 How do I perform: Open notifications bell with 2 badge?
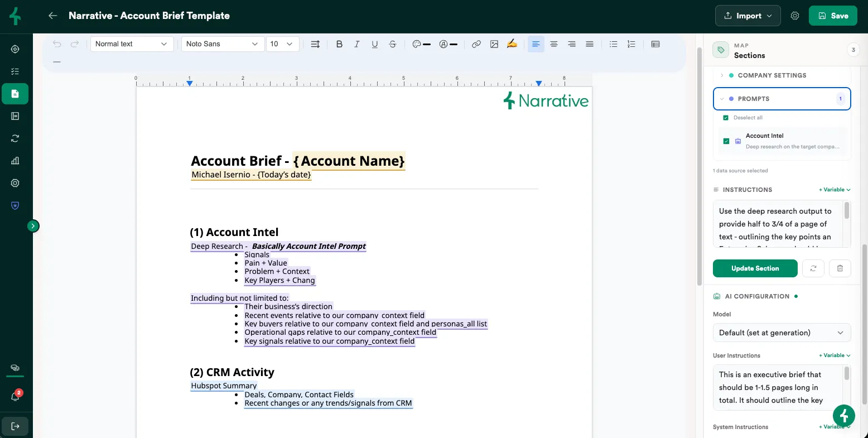coord(15,396)
